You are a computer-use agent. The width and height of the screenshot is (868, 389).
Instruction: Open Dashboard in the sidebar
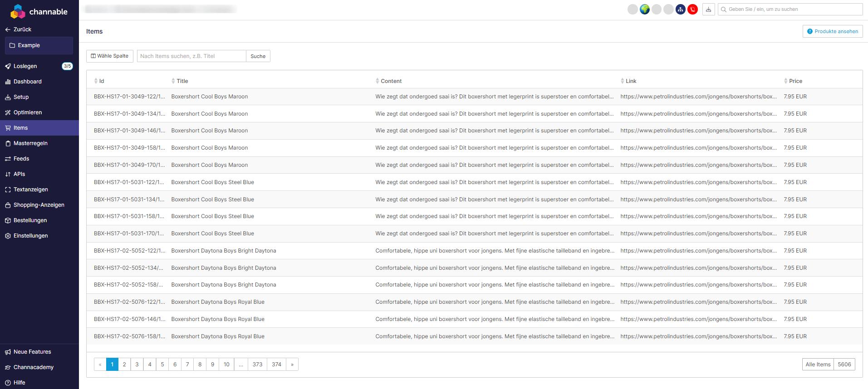click(x=27, y=82)
